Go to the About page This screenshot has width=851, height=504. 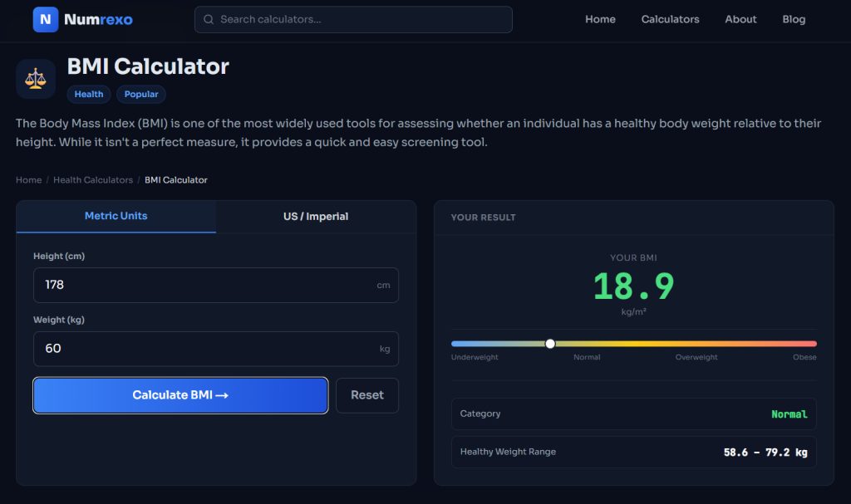[x=740, y=20]
